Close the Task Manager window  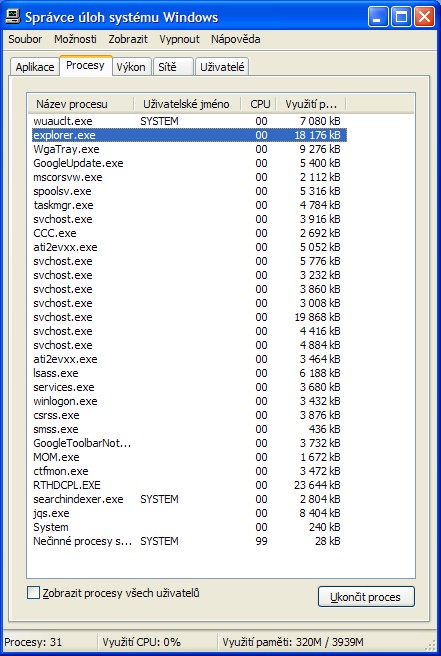tap(424, 17)
